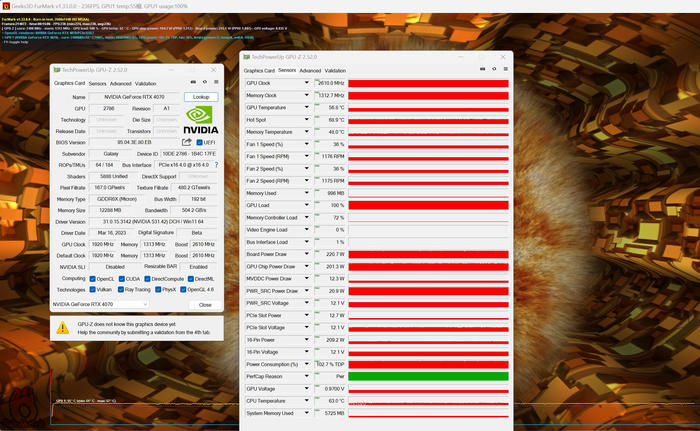This screenshot has width=700, height=431.
Task: Open the Memory Used sensor dropdown arrow
Action: click(x=306, y=193)
